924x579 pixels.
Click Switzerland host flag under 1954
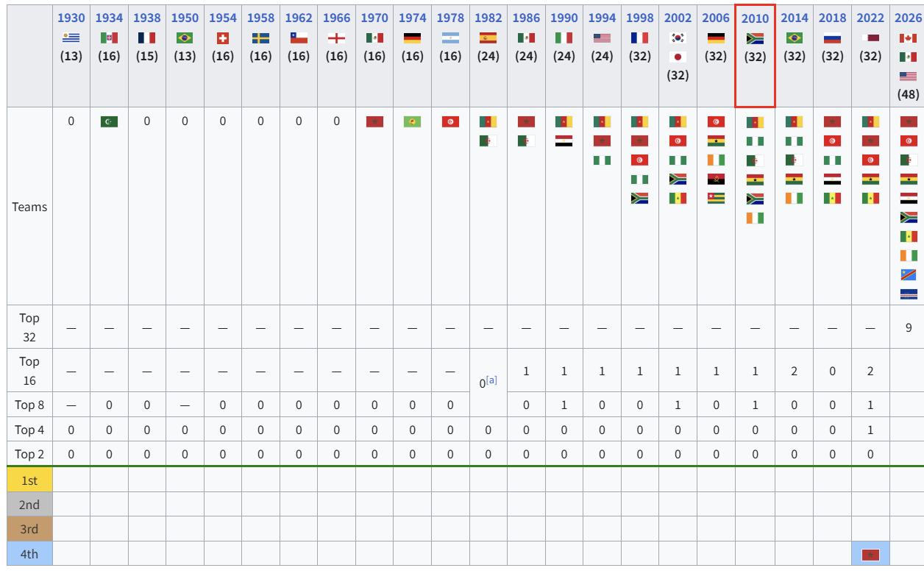[x=223, y=38]
